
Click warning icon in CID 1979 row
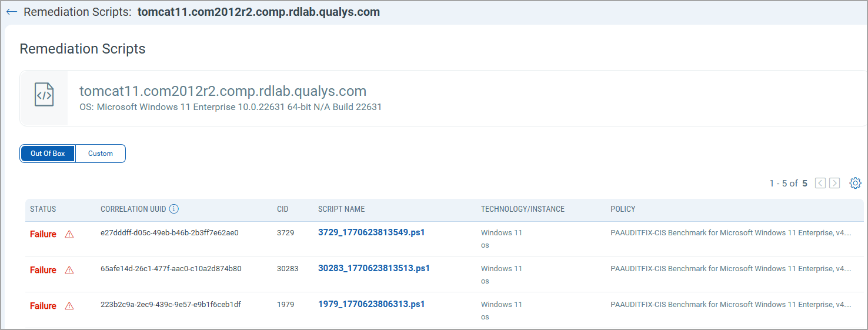pos(69,306)
